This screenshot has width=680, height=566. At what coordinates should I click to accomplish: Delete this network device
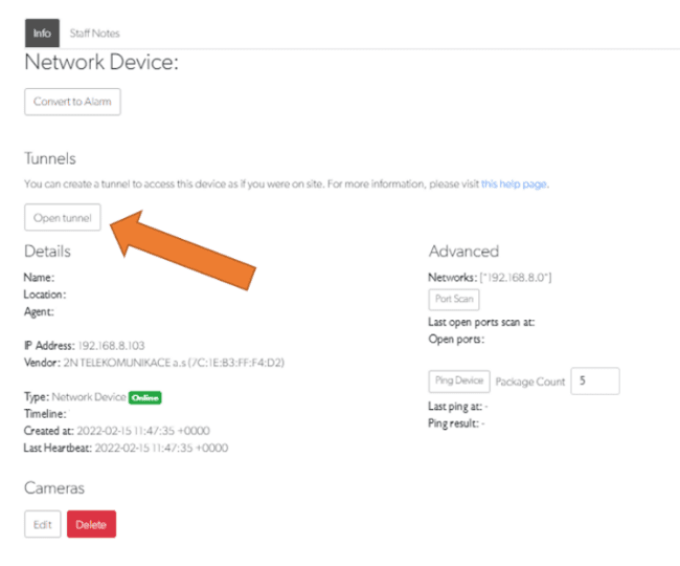pyautogui.click(x=91, y=523)
